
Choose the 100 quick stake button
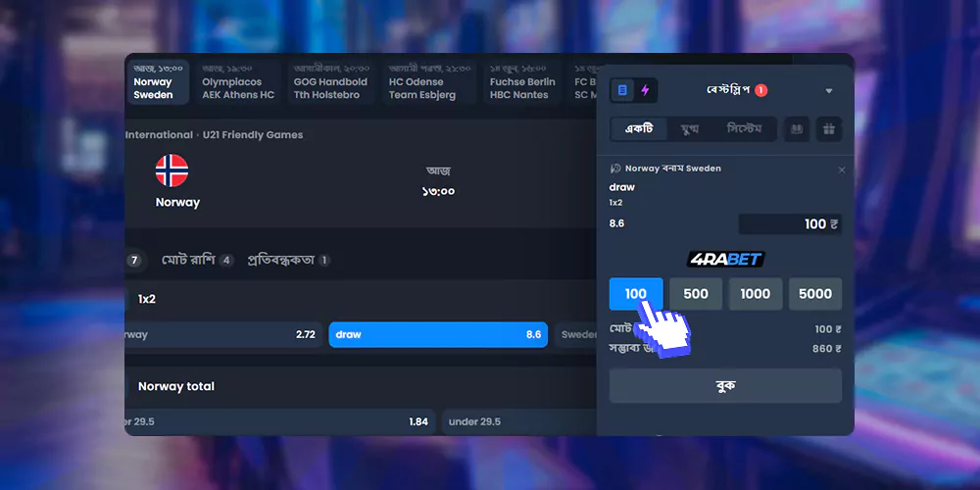point(636,294)
